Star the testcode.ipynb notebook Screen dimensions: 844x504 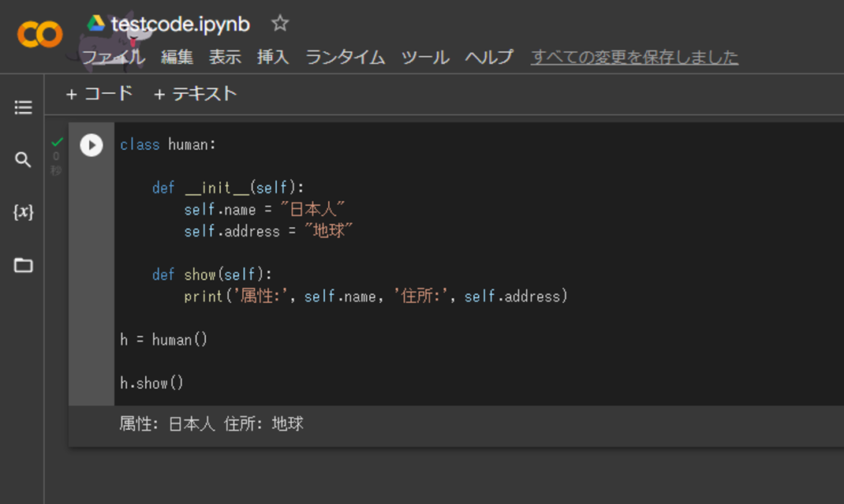pos(279,23)
